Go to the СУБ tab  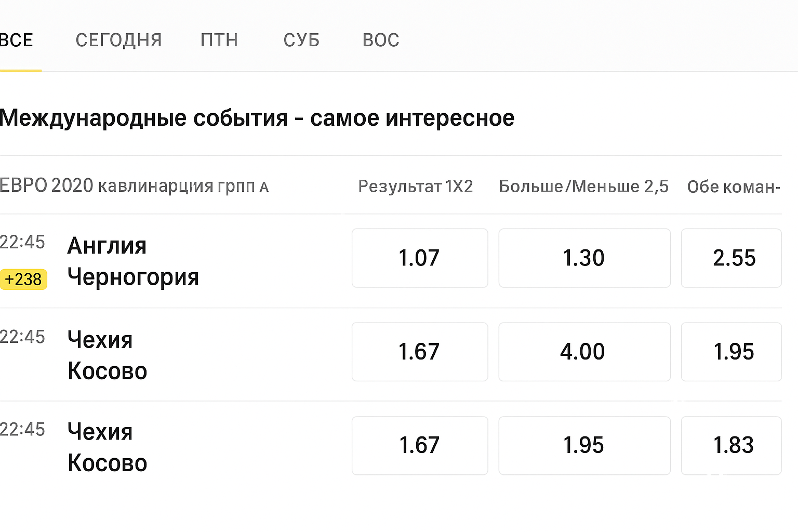pyautogui.click(x=301, y=40)
